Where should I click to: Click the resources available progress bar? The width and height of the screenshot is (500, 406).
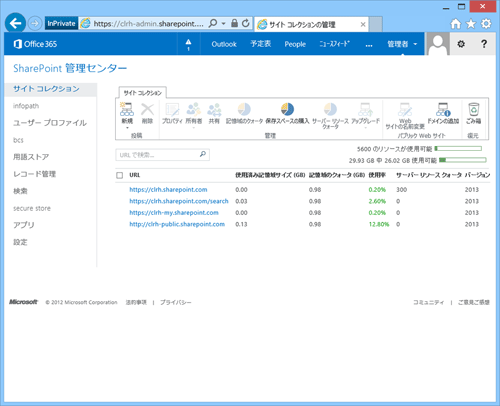pyautogui.click(x=458, y=149)
